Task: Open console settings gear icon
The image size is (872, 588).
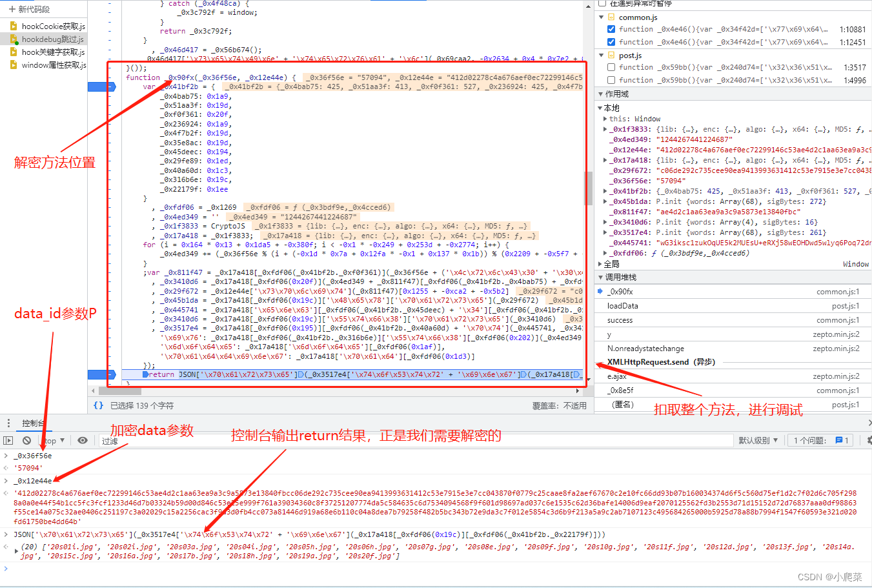Action: pos(868,440)
